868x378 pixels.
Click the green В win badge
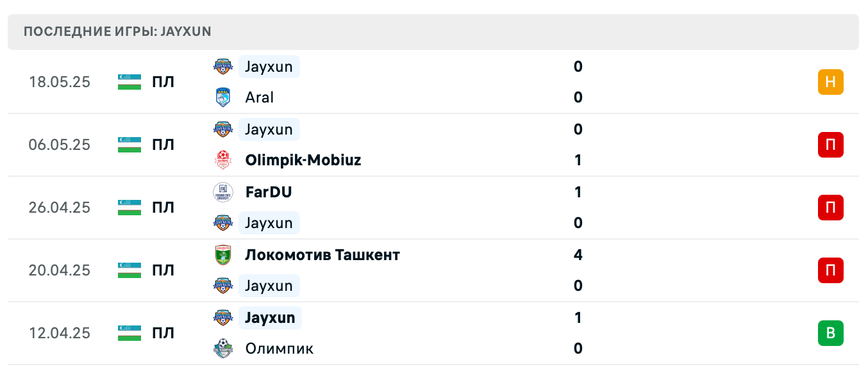830,333
